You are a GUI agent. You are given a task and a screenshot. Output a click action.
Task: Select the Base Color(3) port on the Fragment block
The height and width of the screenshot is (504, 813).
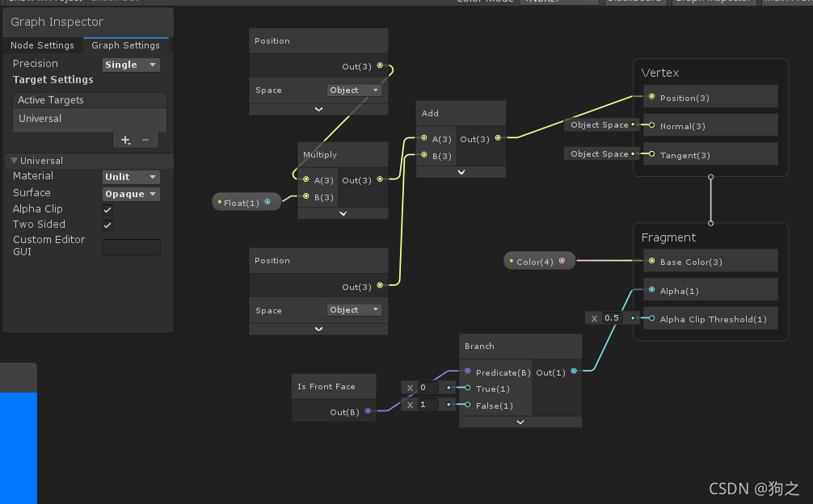[x=651, y=261]
